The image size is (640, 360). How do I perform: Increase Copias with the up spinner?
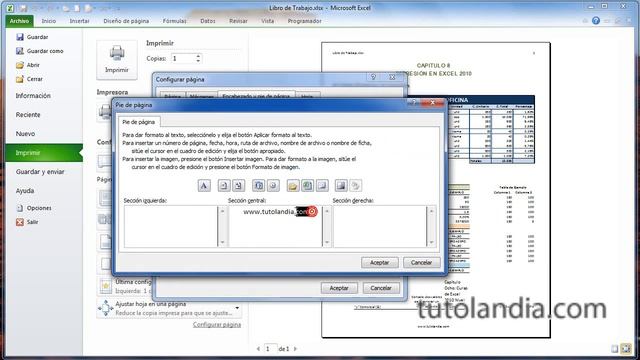coord(198,56)
